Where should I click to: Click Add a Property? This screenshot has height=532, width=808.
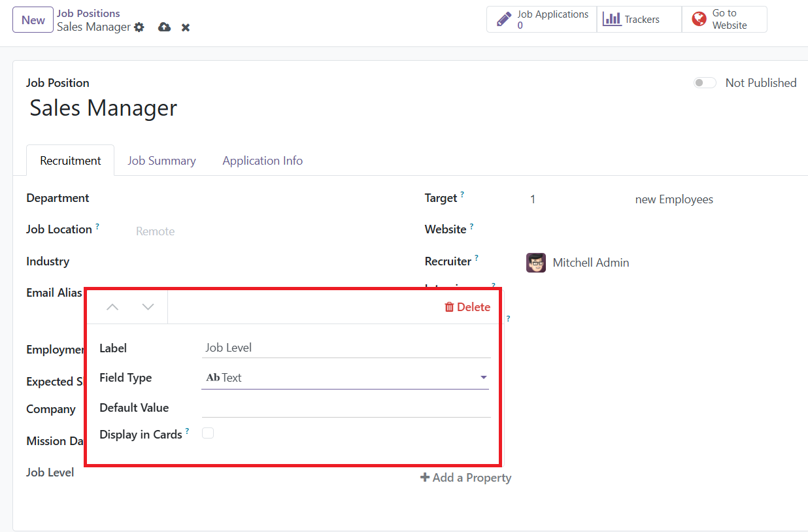pyautogui.click(x=466, y=478)
